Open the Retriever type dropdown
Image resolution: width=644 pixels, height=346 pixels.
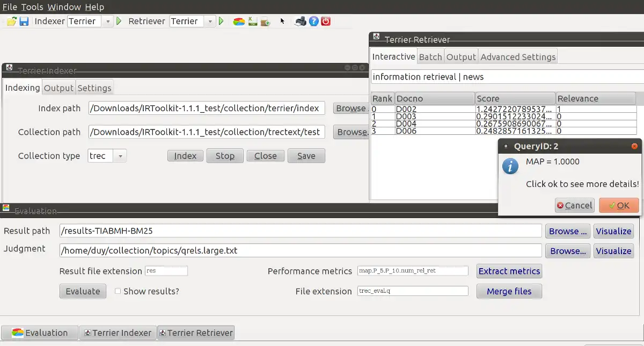pyautogui.click(x=210, y=21)
